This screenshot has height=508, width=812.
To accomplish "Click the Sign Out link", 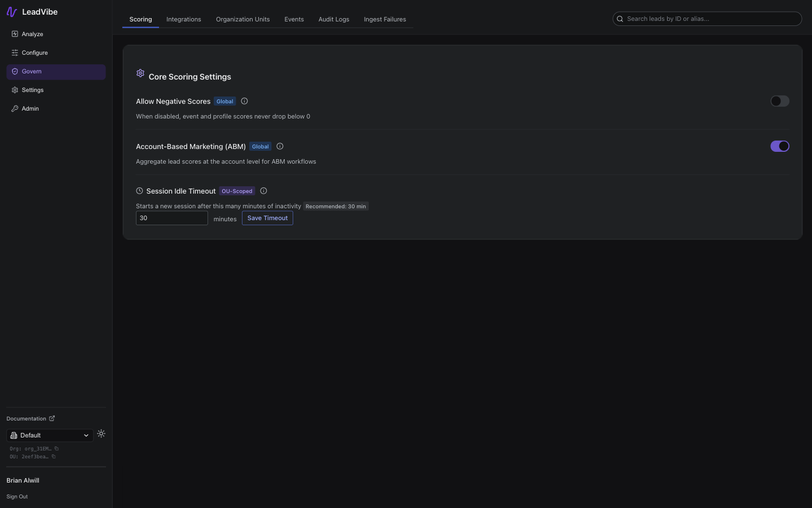I will (x=17, y=497).
